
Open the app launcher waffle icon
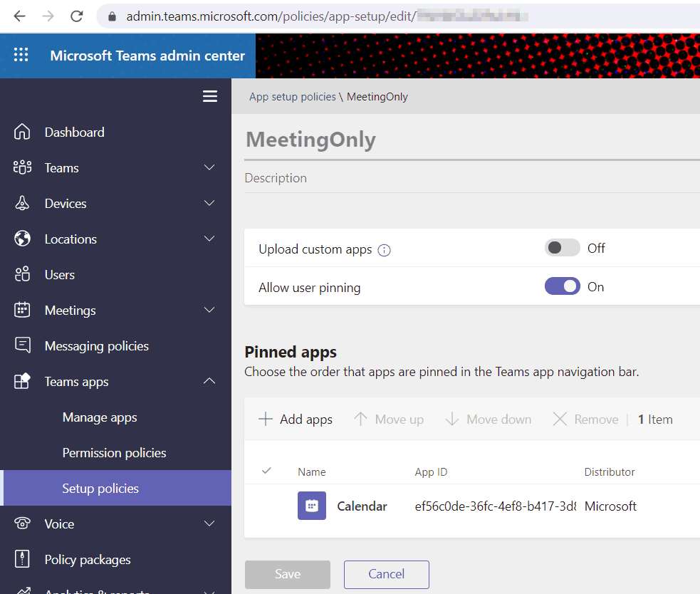coord(21,55)
